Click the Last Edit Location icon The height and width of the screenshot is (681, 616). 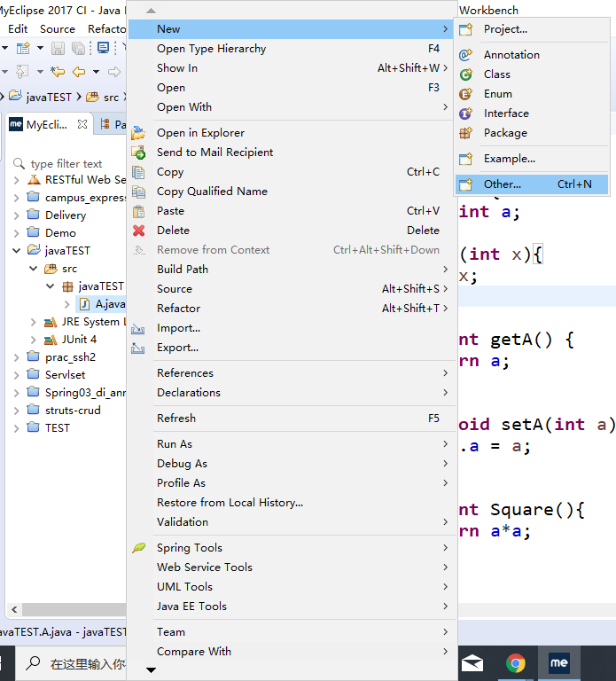pyautogui.click(x=58, y=72)
